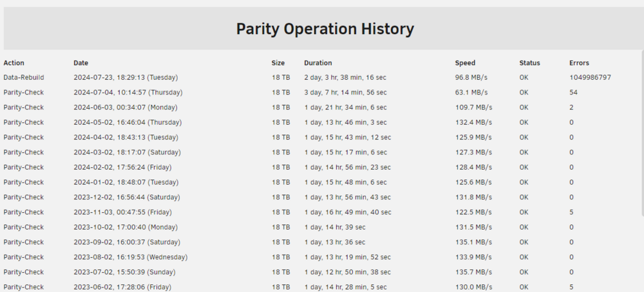
Task: Click duration 1 day, 14 hr, 39 sec
Action: [335, 227]
